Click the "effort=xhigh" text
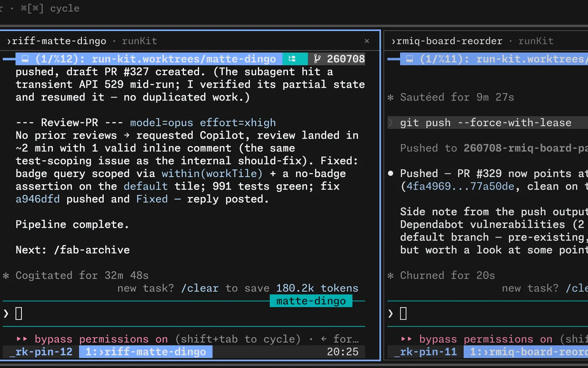 pos(238,123)
